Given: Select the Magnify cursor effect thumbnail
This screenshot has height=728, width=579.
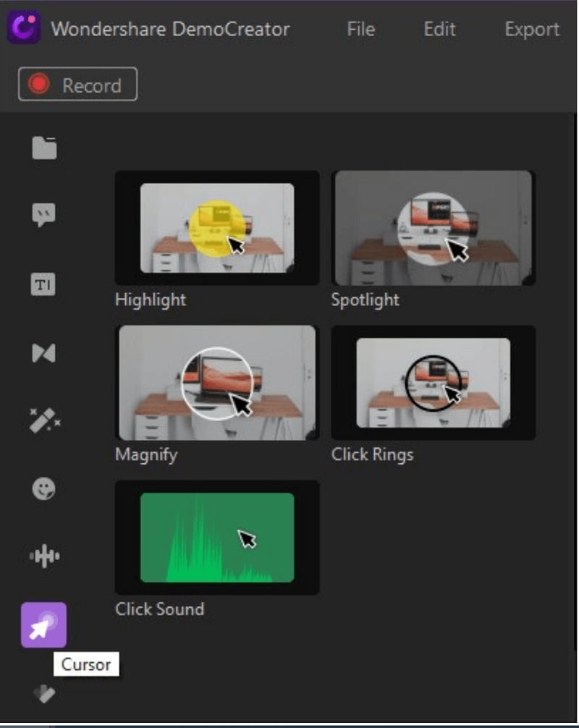Looking at the screenshot, I should 217,383.
